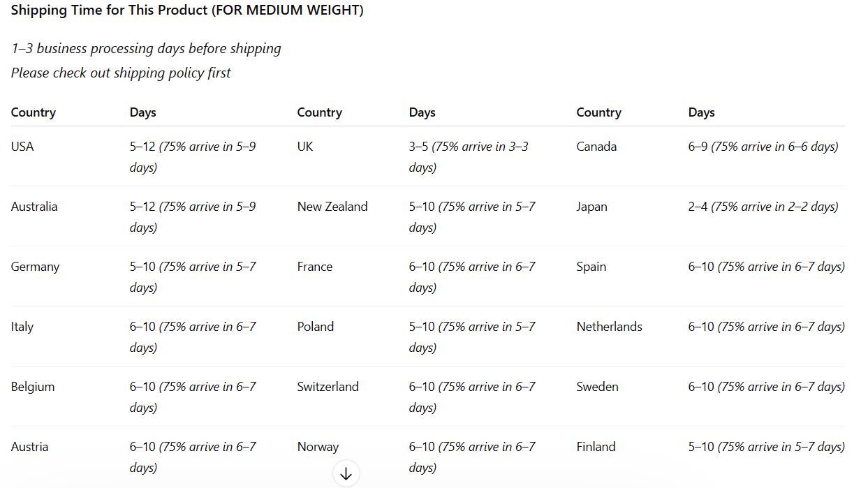This screenshot has height=488, width=868.
Task: Click the UK country cell
Action: click(x=305, y=147)
